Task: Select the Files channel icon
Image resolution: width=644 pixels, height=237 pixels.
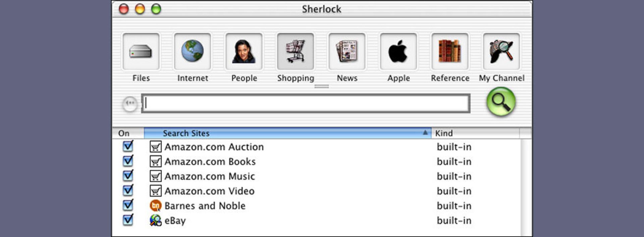Action: coord(141,52)
